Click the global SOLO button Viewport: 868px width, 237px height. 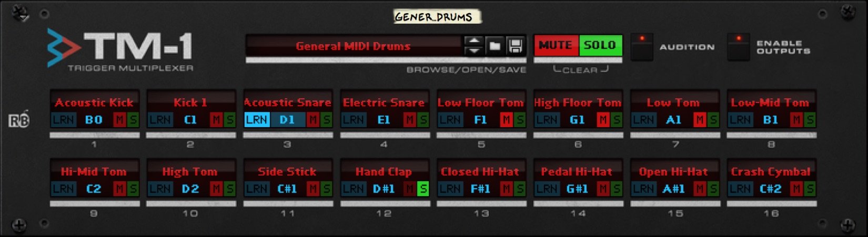[x=600, y=45]
